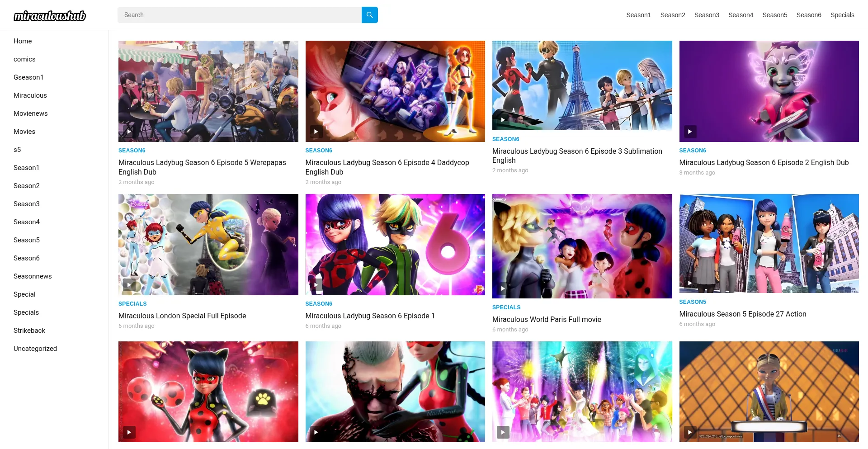
Task: Open Episode 3 Sublimation English title
Action: (x=577, y=156)
